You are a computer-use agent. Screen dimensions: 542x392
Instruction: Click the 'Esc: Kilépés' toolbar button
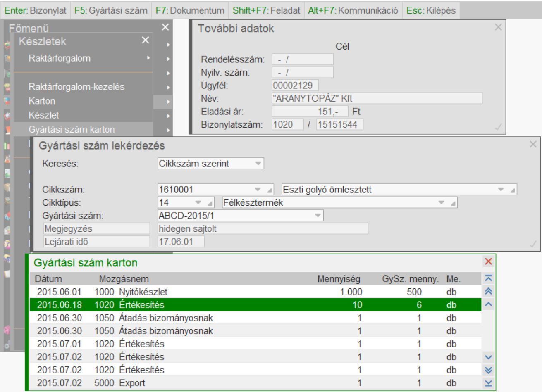click(x=431, y=11)
